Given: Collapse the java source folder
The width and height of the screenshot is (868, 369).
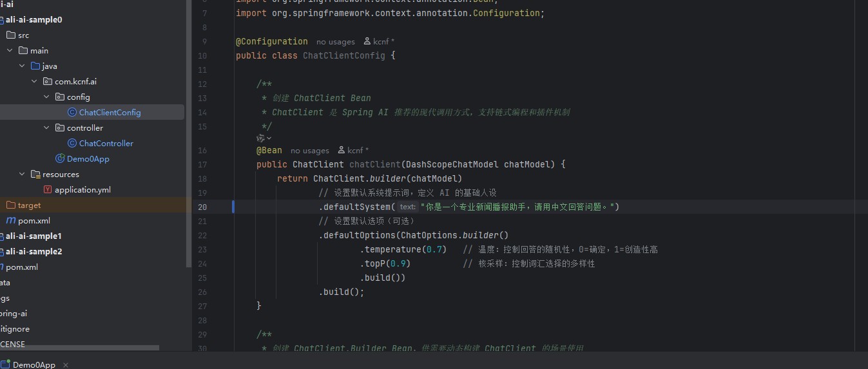Looking at the screenshot, I should (x=22, y=66).
